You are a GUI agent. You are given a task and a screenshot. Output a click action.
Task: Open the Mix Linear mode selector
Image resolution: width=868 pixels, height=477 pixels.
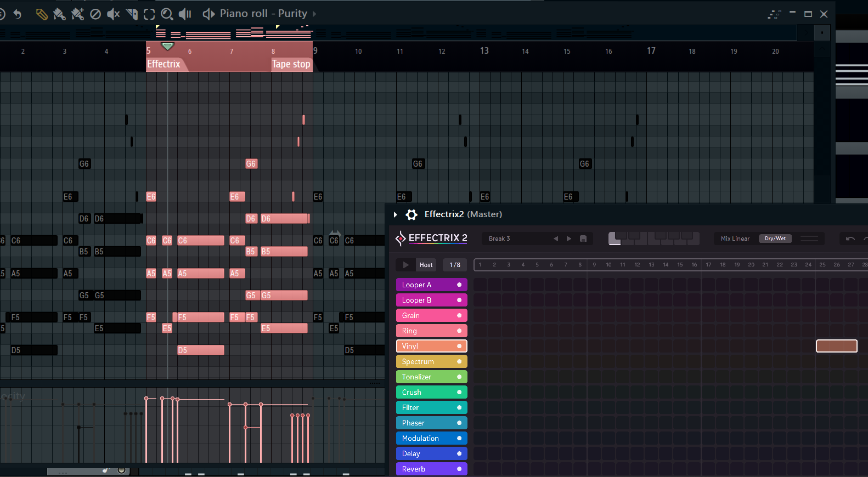click(735, 238)
